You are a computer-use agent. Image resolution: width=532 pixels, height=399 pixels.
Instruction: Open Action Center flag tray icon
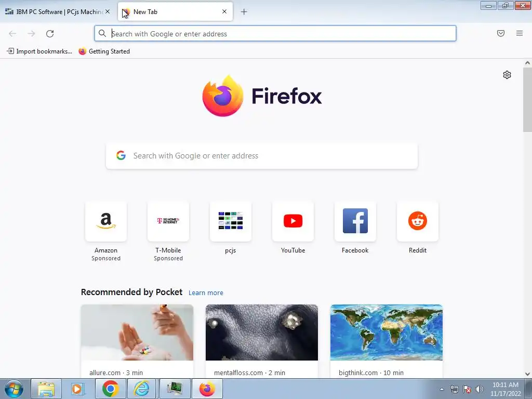(467, 389)
